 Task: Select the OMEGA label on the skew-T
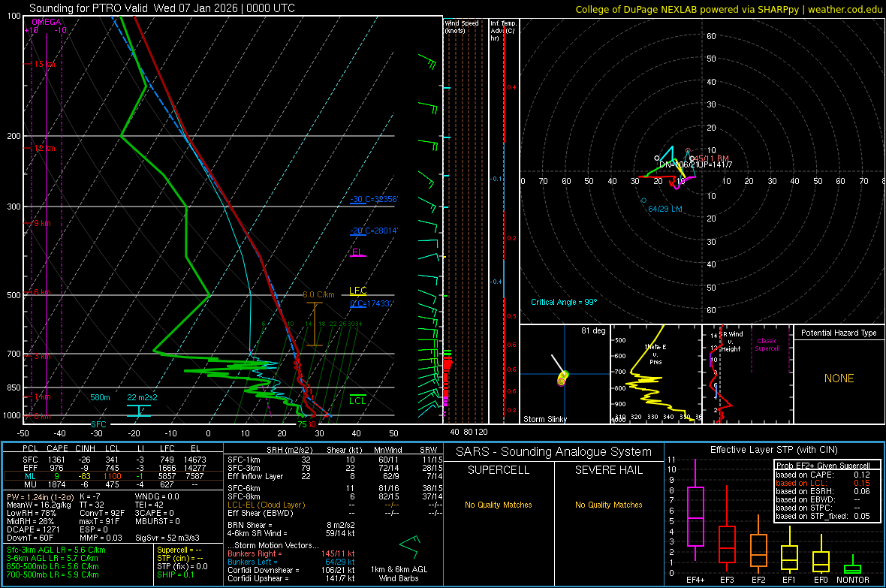tap(47, 22)
